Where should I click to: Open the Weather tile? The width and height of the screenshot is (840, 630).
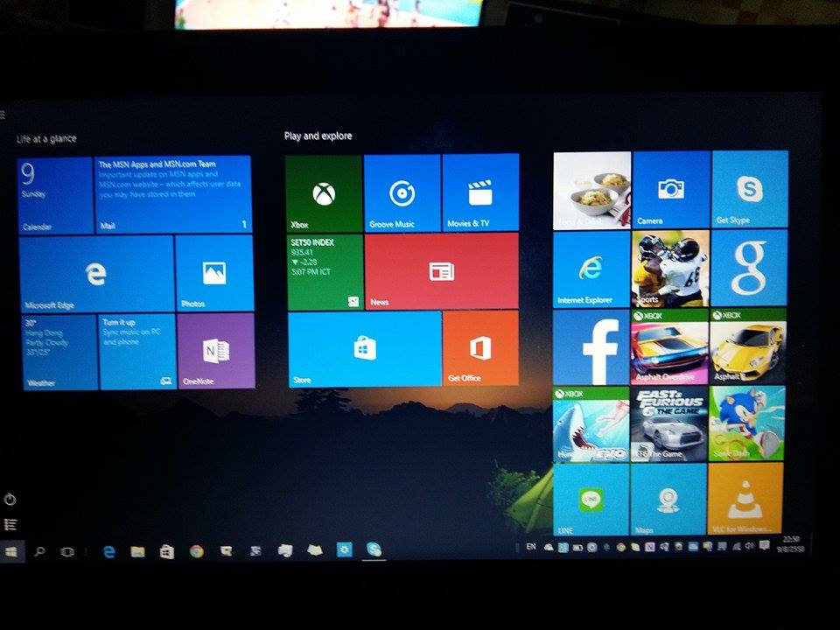(60, 352)
